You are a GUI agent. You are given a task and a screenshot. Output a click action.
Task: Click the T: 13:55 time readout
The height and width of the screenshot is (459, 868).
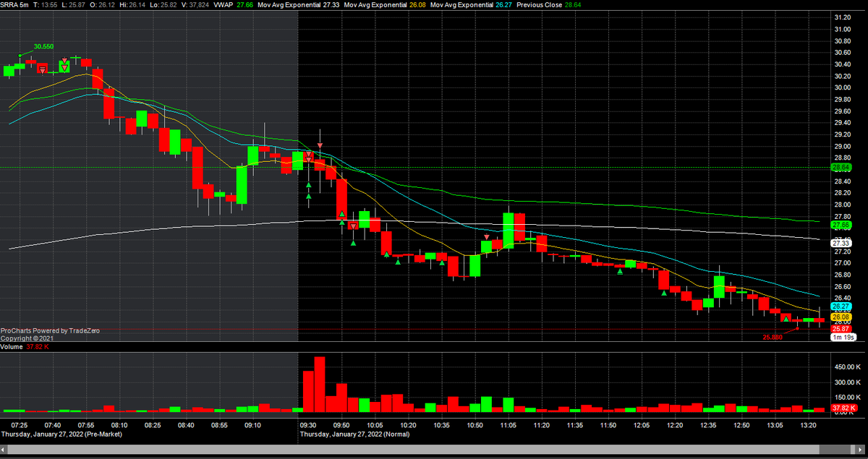[x=45, y=4]
